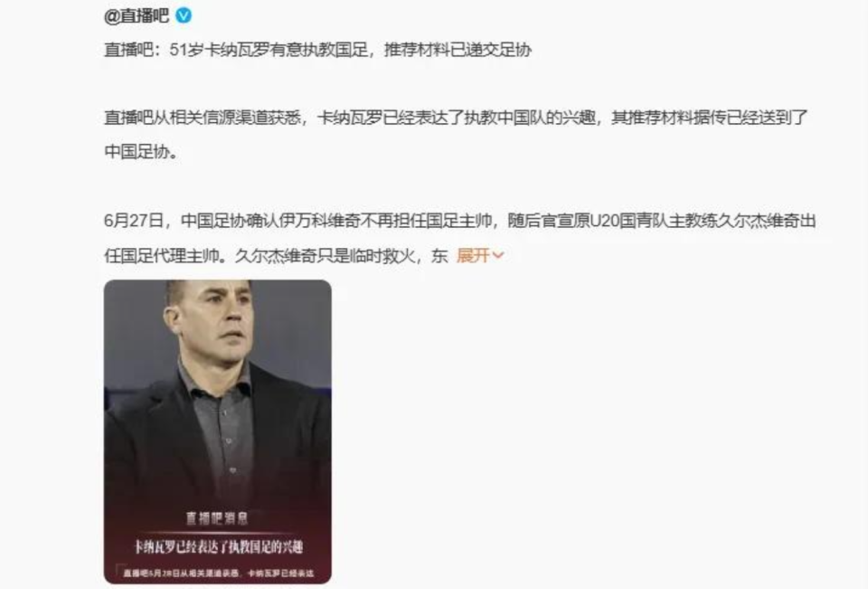
Task: Click the orange chevron next to 展开
Action: pyautogui.click(x=497, y=255)
